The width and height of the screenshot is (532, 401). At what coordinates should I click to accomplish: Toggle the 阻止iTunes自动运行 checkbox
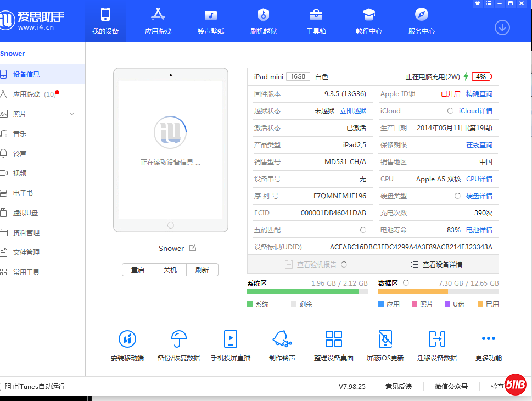coord(2,386)
